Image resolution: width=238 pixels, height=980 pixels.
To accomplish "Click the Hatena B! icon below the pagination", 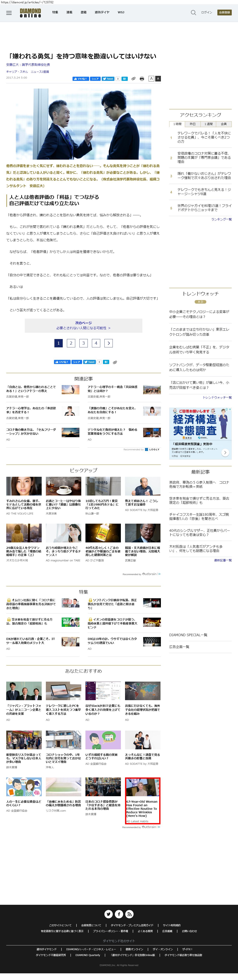I will pyautogui.click(x=106, y=362).
